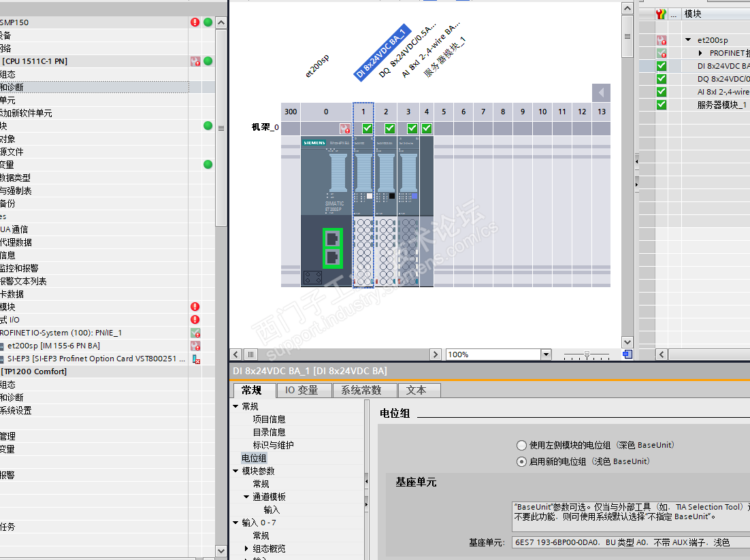Click module table horizontal scroll left arrow
750x560 pixels.
click(x=662, y=355)
